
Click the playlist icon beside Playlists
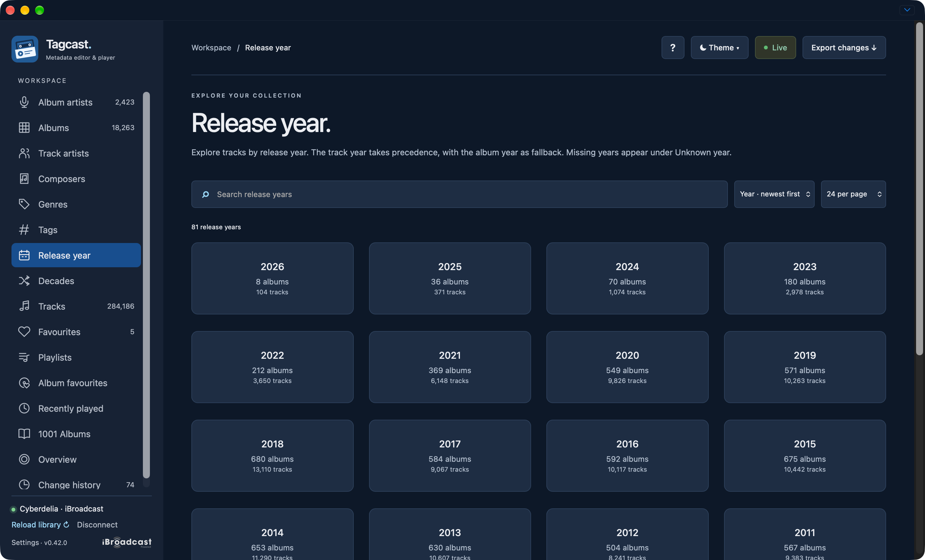24,357
